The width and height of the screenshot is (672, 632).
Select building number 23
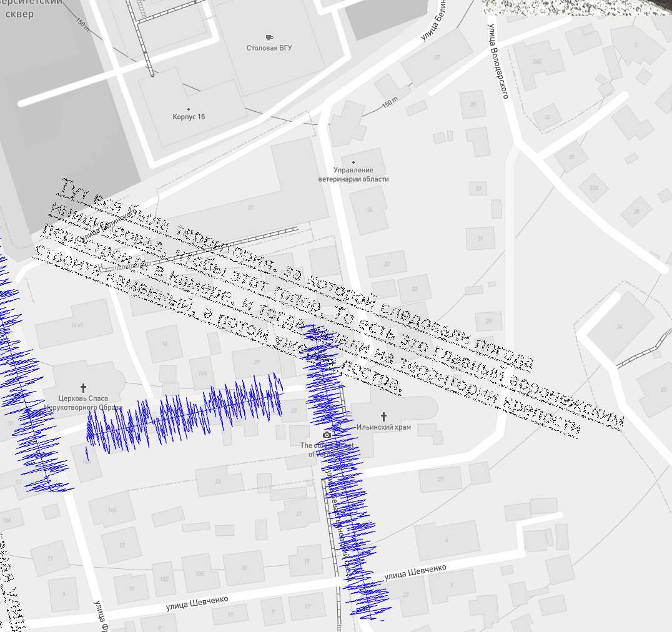coord(218,481)
